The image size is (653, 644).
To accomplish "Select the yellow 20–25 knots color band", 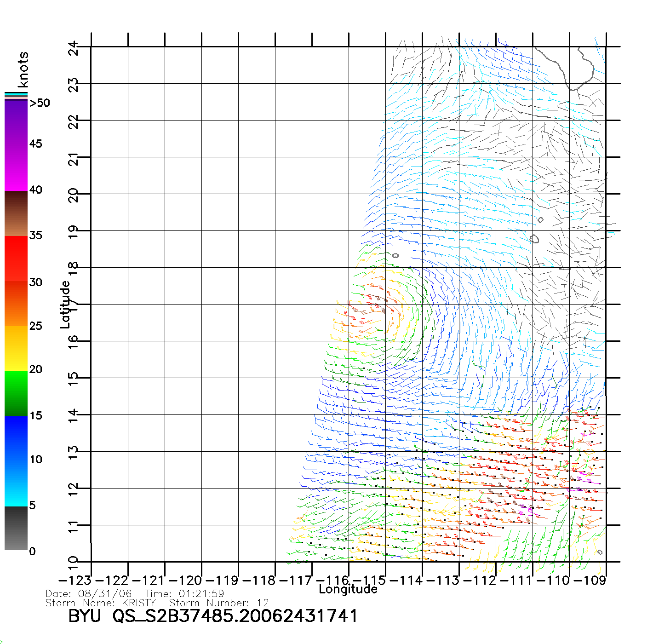I will 16,348.
